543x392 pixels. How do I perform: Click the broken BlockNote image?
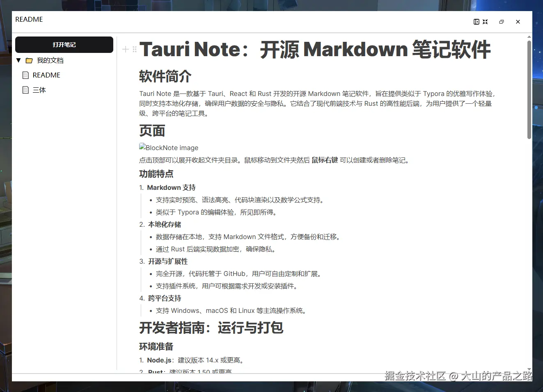pyautogui.click(x=169, y=148)
